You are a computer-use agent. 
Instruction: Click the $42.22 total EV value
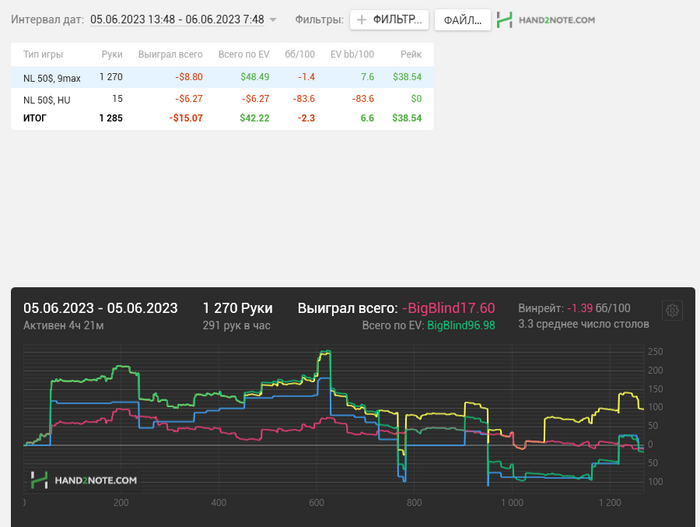pos(254,118)
